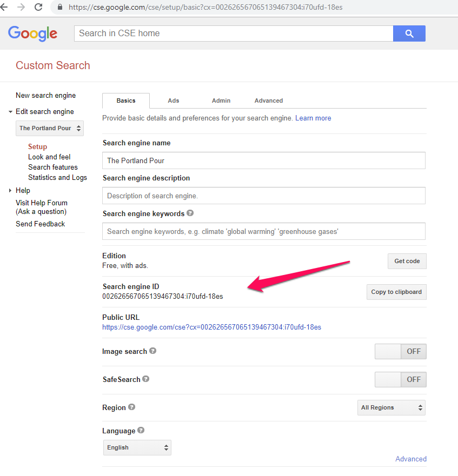Open Setup in the sidebar

[x=38, y=146]
